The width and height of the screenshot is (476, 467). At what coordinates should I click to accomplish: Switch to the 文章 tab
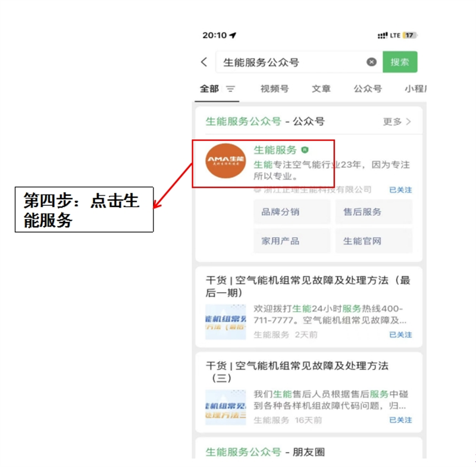click(x=321, y=89)
